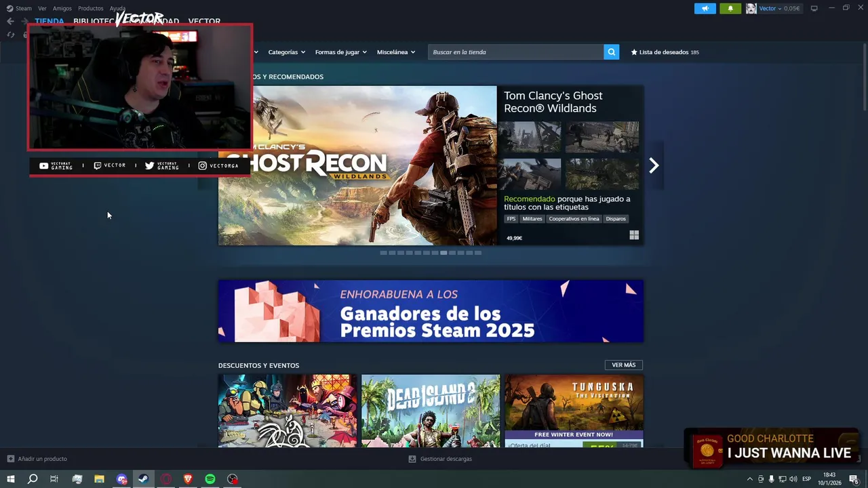Click the Vector profile avatar picture
The height and width of the screenshot is (488, 868).
(751, 8)
